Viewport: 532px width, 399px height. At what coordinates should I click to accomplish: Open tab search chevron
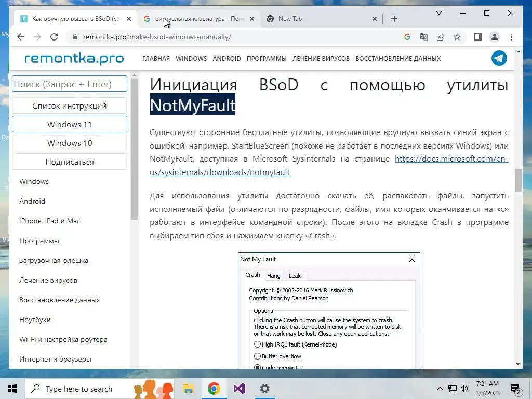438,13
